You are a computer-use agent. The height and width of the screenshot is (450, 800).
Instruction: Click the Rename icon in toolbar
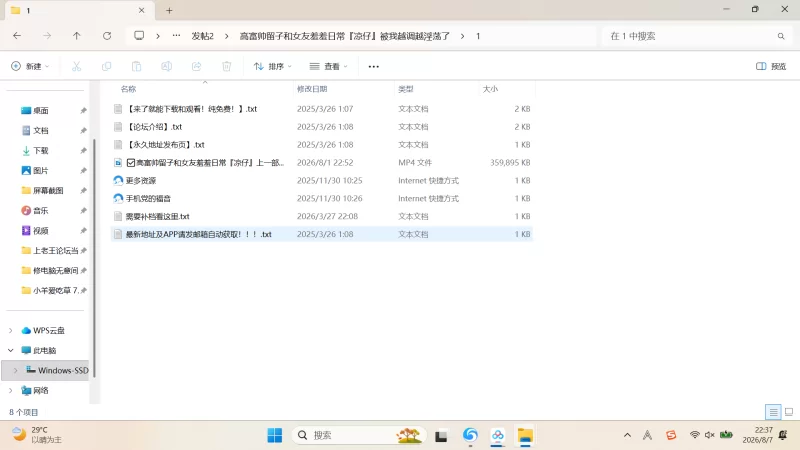[166, 66]
